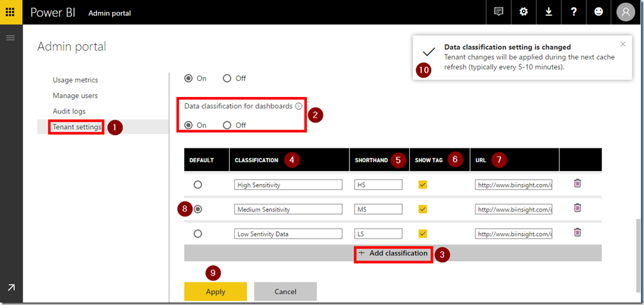
Task: Click the MS shorthand field
Action: pos(378,209)
